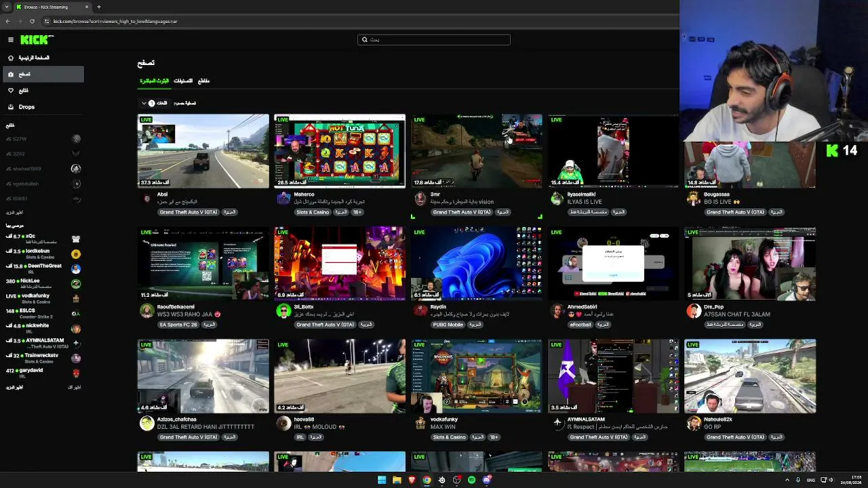Open Trainwreckstv in the sidebar
Image resolution: width=868 pixels, height=488 pixels.
pyautogui.click(x=43, y=358)
